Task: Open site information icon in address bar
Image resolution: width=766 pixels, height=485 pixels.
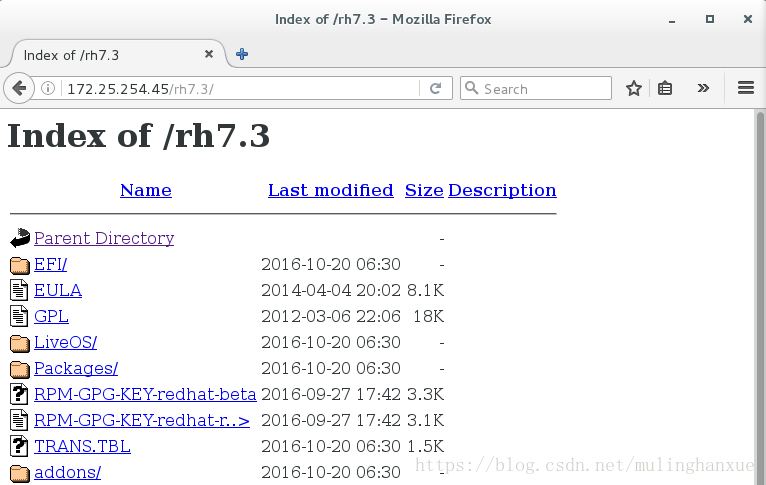Action: coord(48,88)
